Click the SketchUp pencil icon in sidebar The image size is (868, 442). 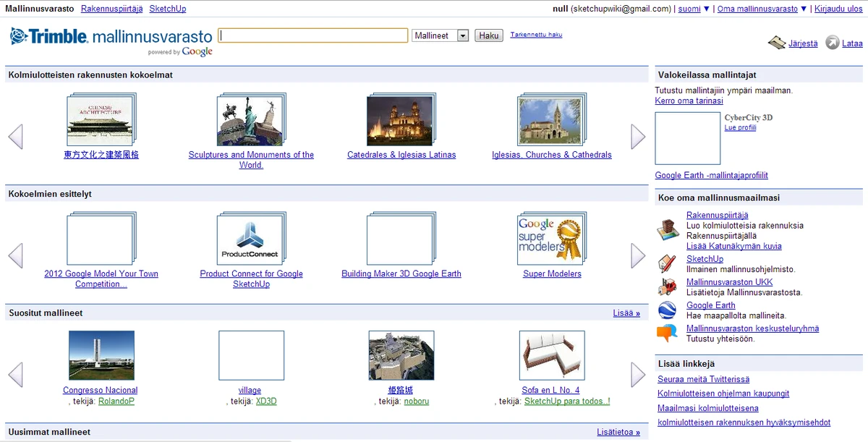click(667, 262)
